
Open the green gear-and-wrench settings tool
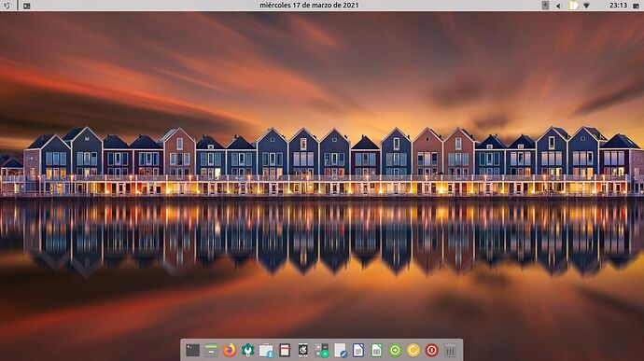(247, 351)
